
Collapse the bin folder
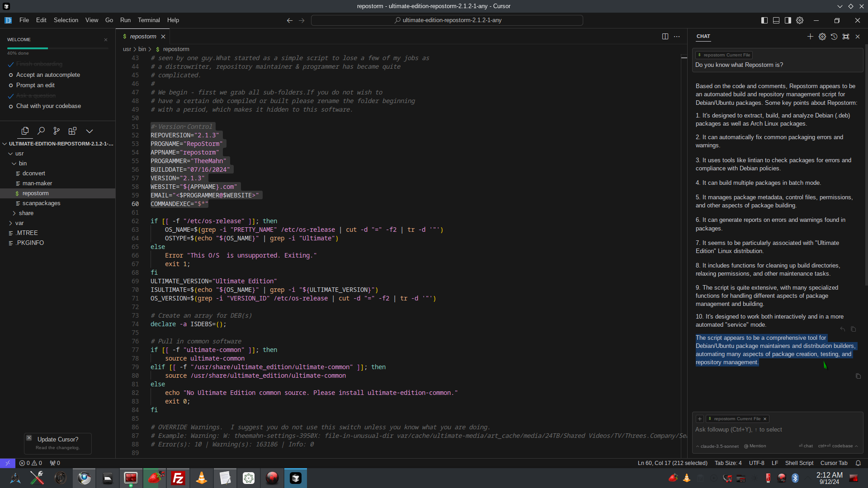[x=58, y=164]
